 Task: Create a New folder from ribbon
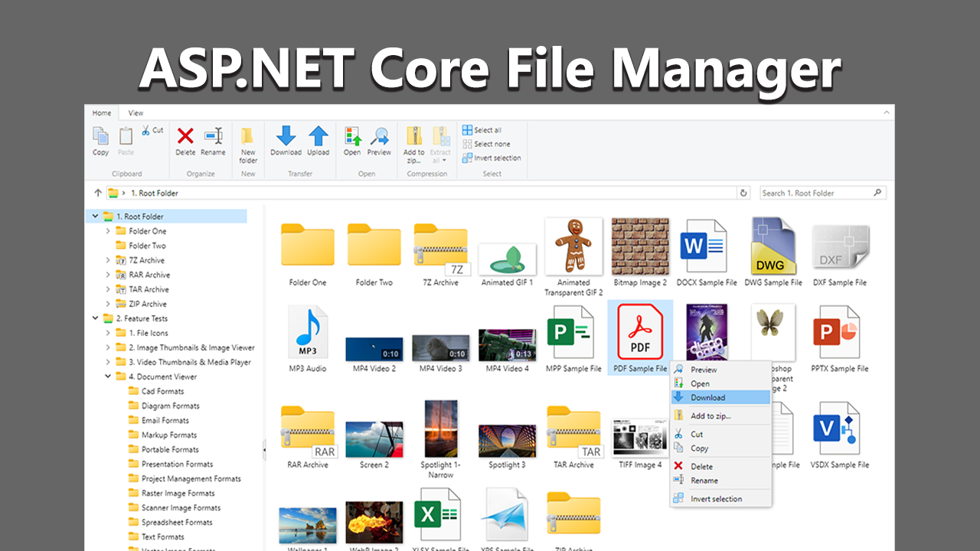(248, 136)
